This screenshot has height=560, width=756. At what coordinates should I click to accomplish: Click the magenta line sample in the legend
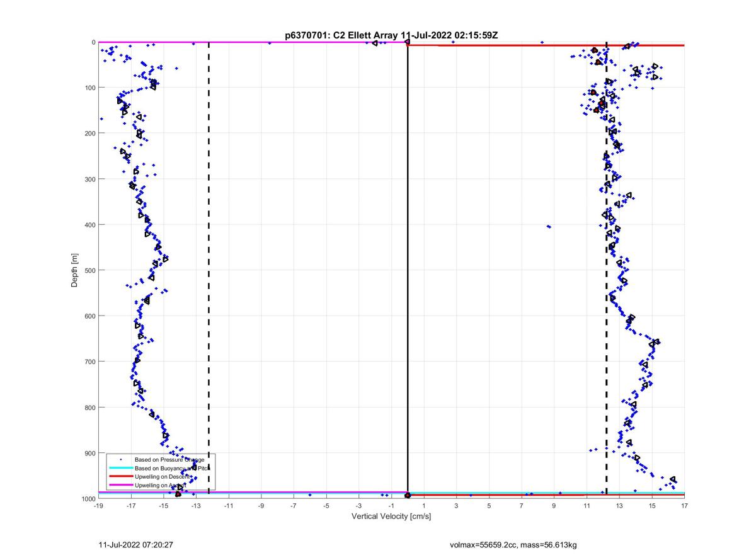pyautogui.click(x=120, y=486)
